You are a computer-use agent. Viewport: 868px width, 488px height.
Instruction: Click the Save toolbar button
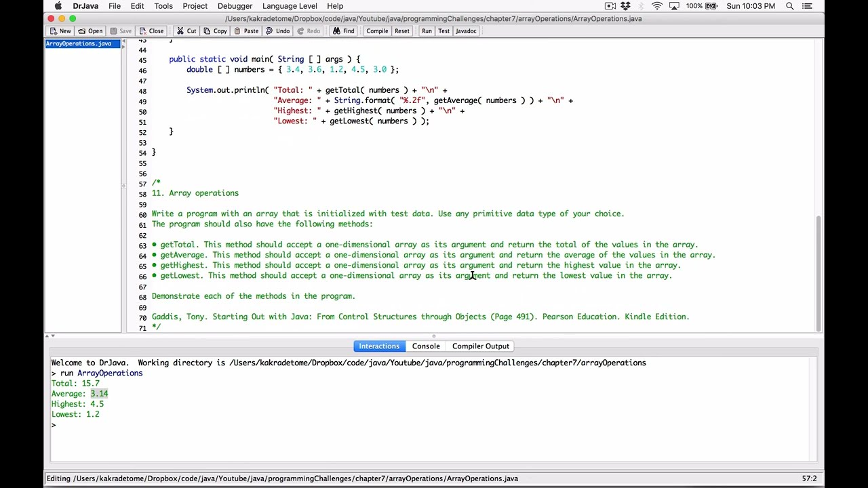121,31
